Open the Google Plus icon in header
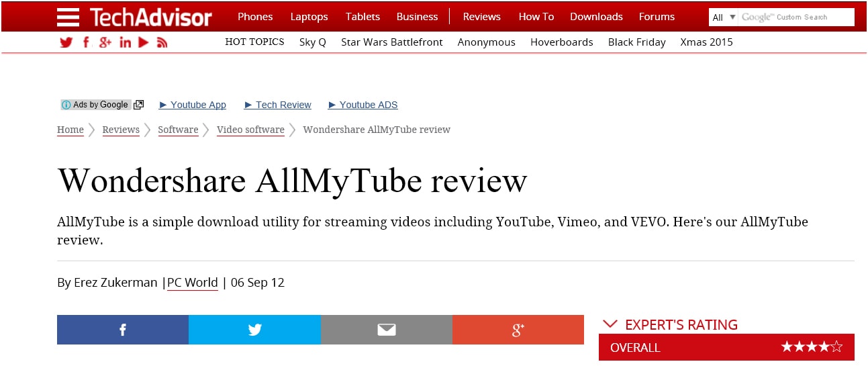Viewport: 868px width, 368px height. (105, 42)
